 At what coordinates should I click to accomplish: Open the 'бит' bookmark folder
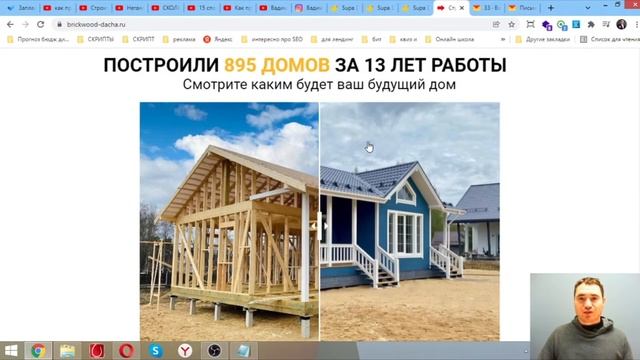[x=371, y=39]
